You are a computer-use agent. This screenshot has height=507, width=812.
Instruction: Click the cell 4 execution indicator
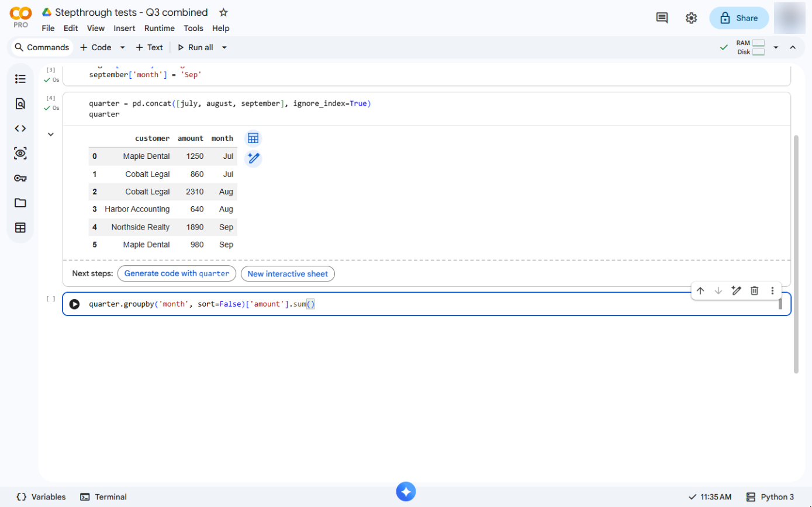pos(51,103)
